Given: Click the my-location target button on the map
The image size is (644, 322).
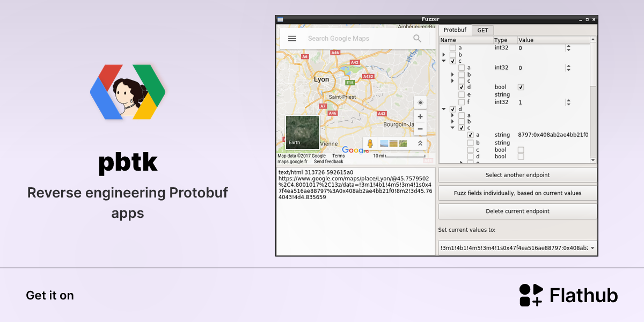Looking at the screenshot, I should point(420,103).
